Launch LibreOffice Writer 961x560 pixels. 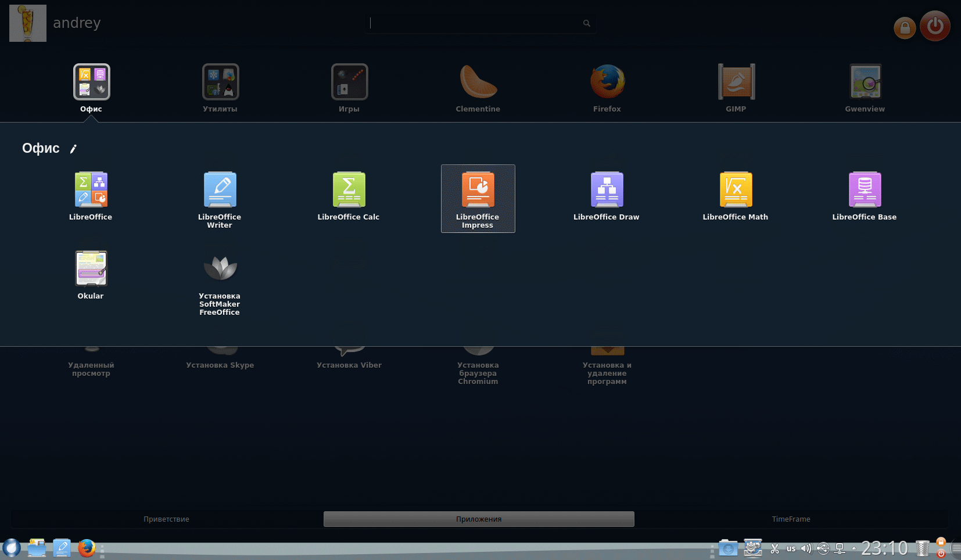point(220,190)
